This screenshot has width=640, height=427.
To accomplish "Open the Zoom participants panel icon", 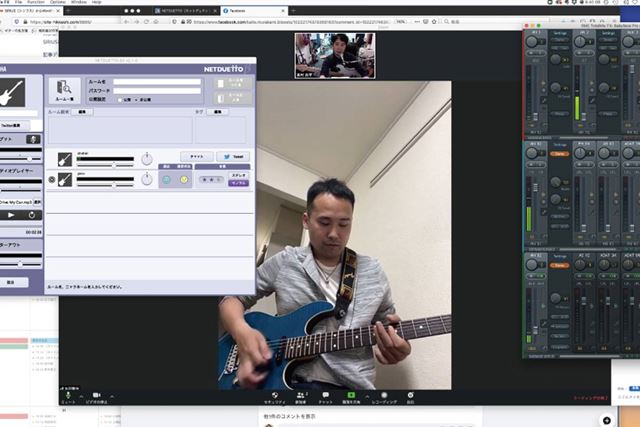I will tap(300, 394).
